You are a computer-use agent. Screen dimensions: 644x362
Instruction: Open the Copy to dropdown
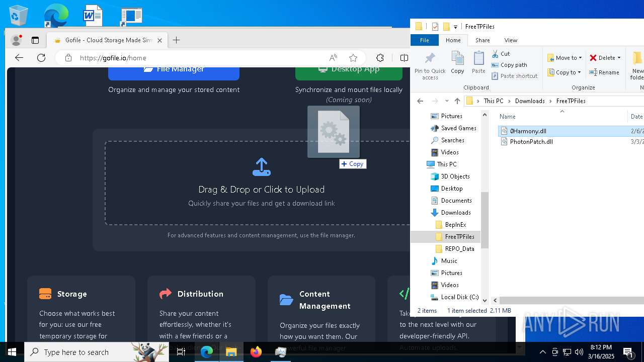pos(565,72)
